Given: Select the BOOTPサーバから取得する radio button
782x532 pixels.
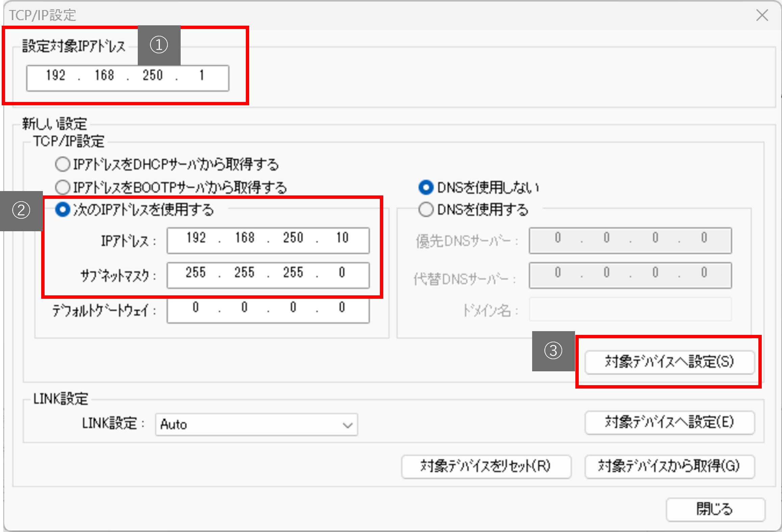Looking at the screenshot, I should [x=63, y=187].
